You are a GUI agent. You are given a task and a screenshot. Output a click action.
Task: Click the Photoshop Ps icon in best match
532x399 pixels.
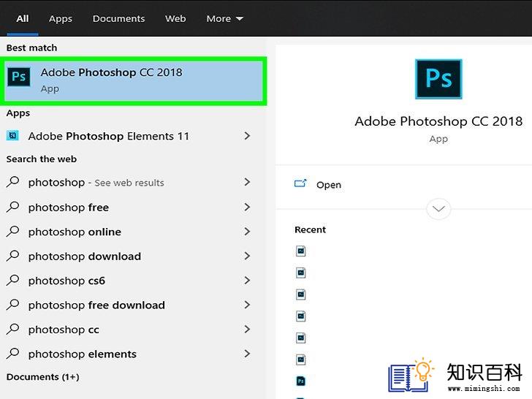(19, 77)
